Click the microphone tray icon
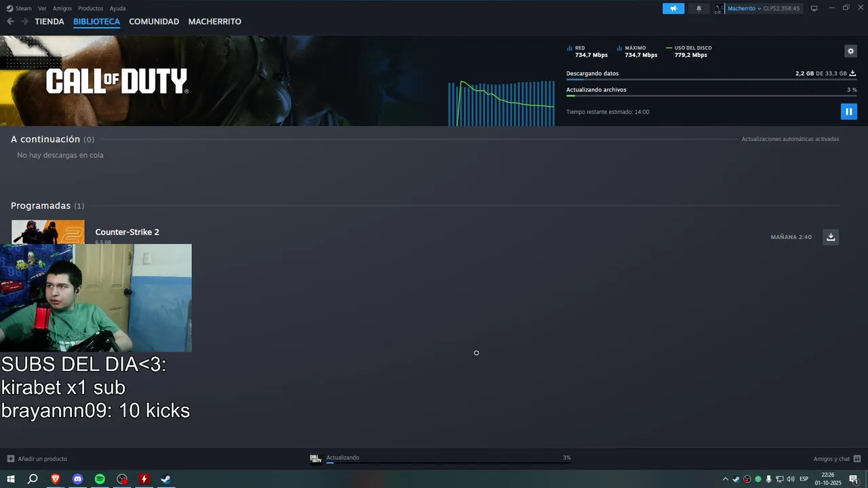868x488 pixels. pyautogui.click(x=768, y=479)
